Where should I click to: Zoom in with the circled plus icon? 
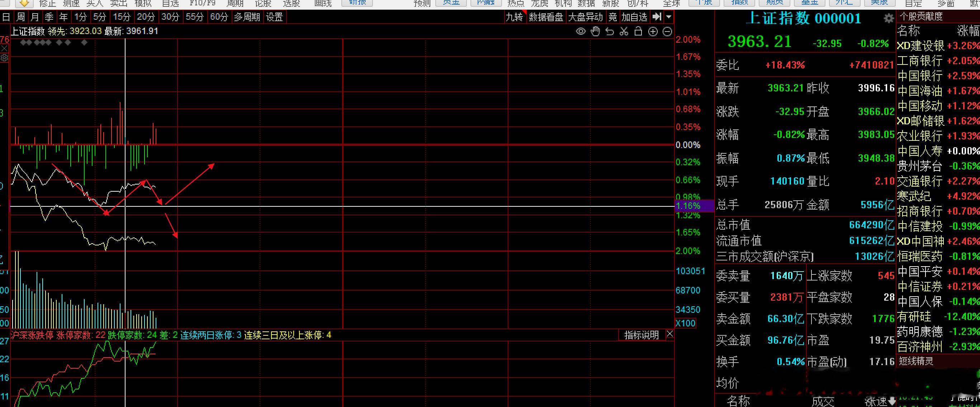coord(653,32)
